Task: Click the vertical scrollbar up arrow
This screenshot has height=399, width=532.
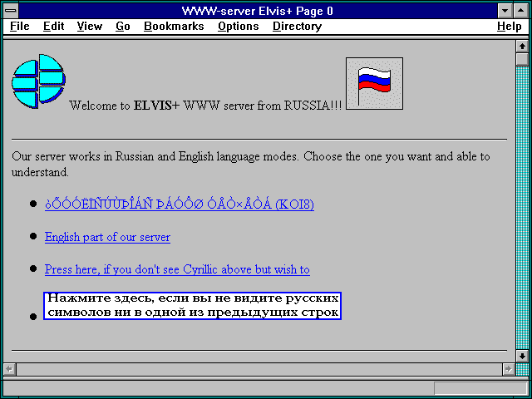Action: pos(522,47)
